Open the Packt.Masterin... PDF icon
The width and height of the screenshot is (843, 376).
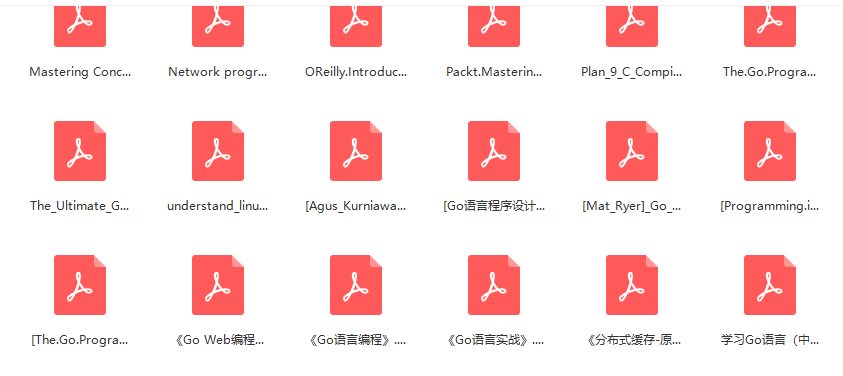pyautogui.click(x=494, y=26)
